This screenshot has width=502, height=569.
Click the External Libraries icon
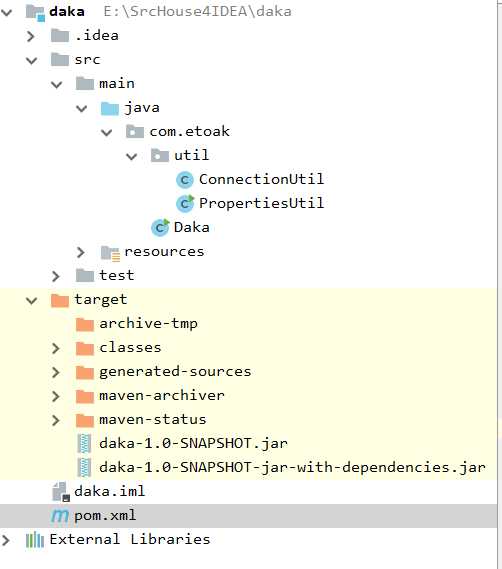point(35,540)
